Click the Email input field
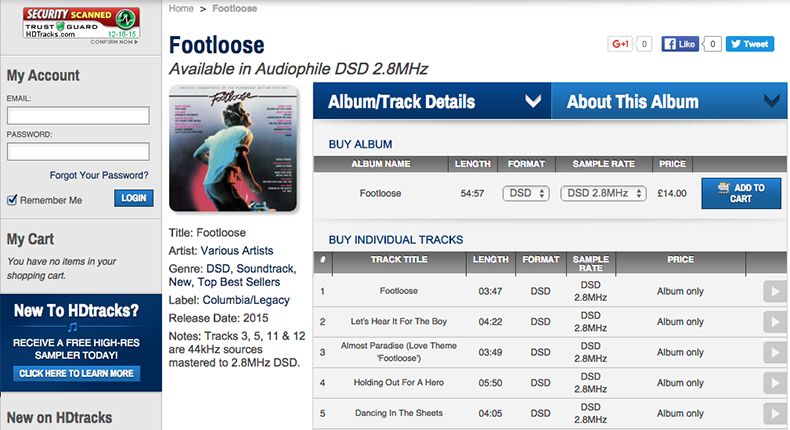Viewport: 790px width, 430px height. pos(78,116)
